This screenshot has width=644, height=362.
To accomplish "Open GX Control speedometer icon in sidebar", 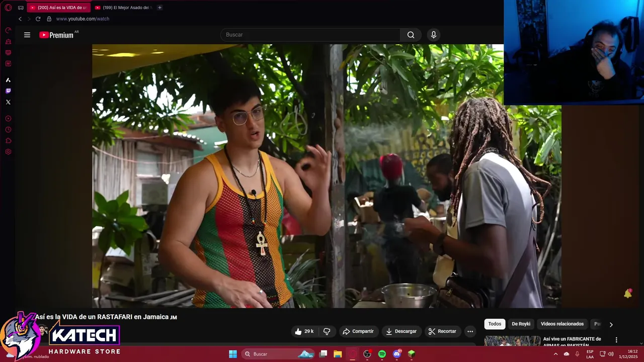I will pos(8,30).
